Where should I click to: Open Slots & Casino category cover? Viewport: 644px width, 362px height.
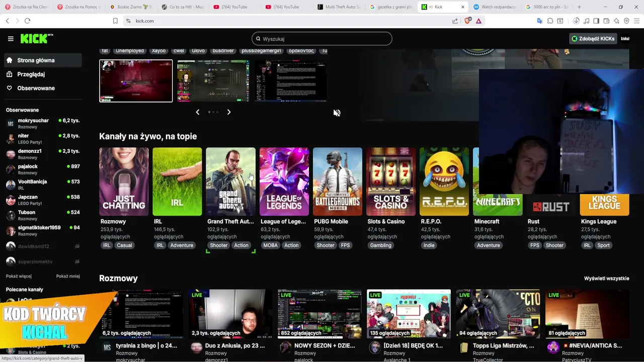coord(390,182)
